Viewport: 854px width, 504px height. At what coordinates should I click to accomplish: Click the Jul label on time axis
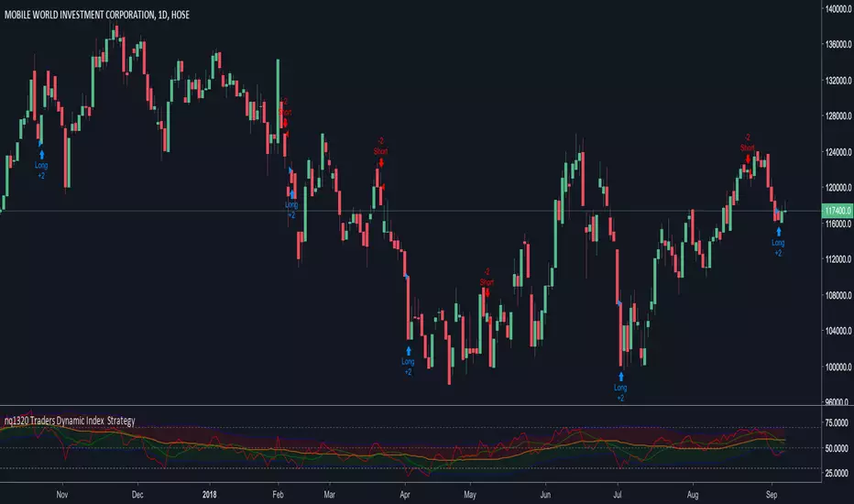point(617,495)
